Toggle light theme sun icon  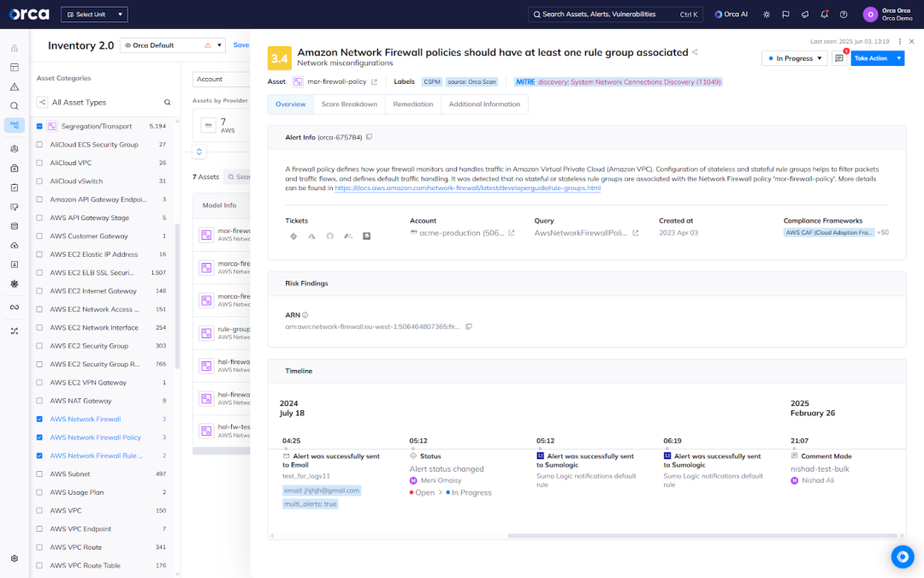point(766,15)
